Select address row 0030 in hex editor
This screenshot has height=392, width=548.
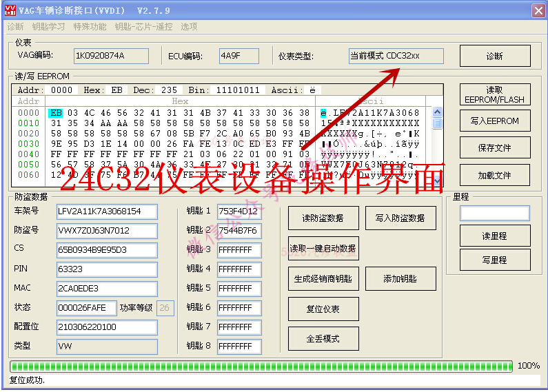click(29, 144)
